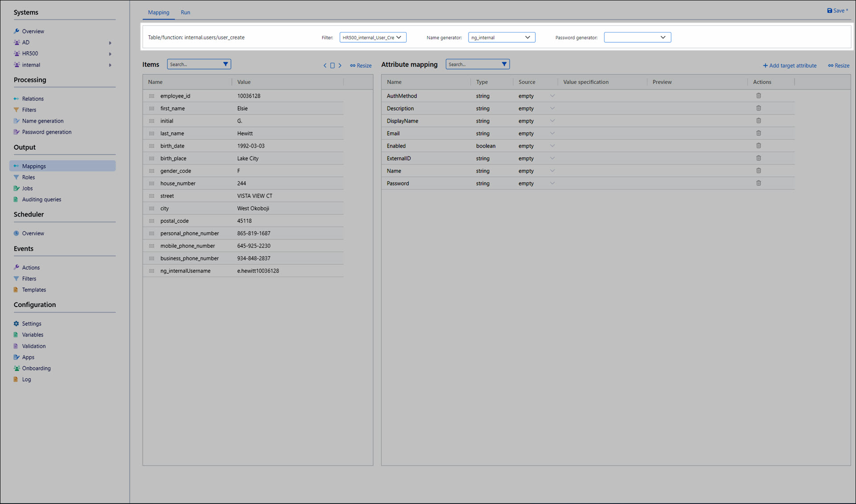Go to next item with right arrow
Screen dimensions: 856x504
[x=340, y=66]
